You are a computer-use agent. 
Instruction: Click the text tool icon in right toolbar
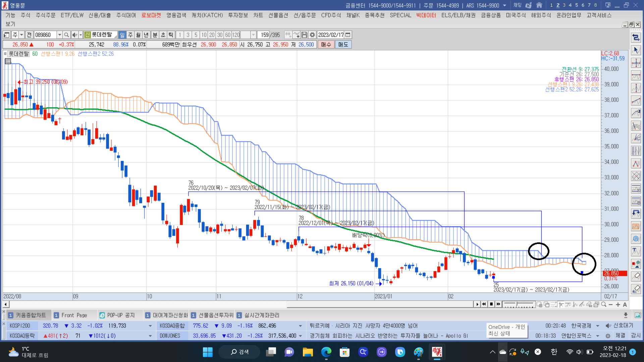pos(636,251)
